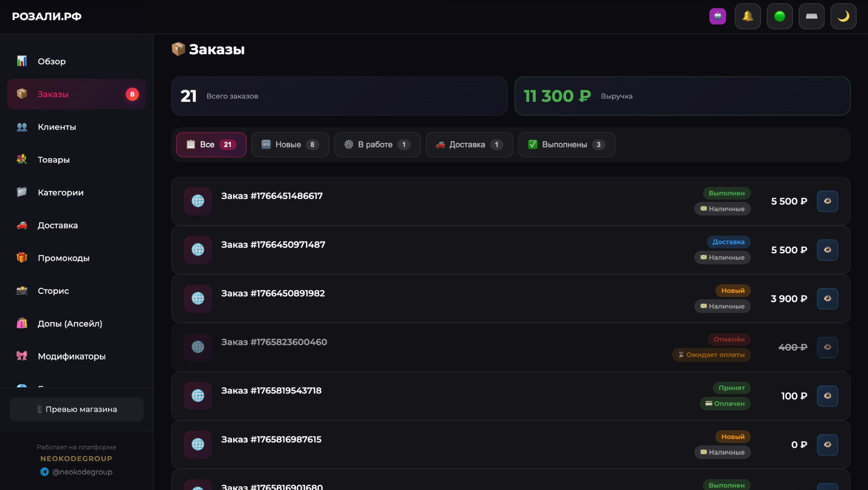The image size is (868, 490).
Task: Open the Сторис section
Action: click(x=52, y=291)
